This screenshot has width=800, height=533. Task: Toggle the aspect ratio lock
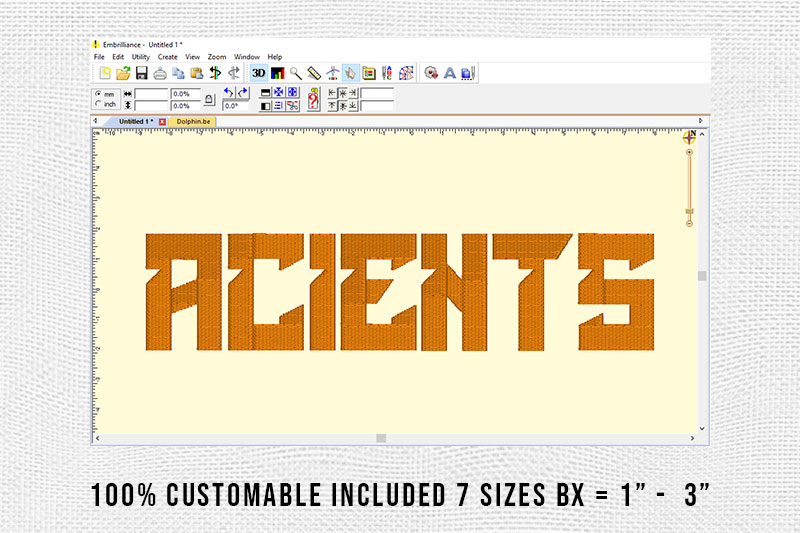click(209, 99)
